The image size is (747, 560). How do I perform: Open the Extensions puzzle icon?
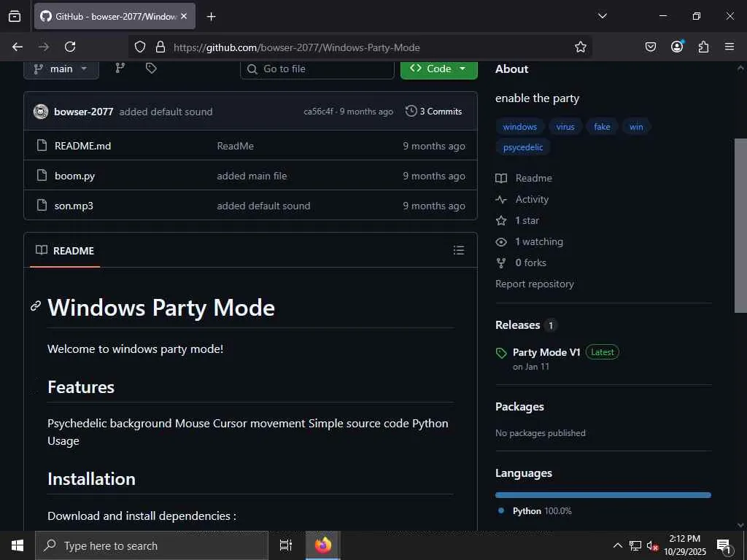[x=703, y=47]
